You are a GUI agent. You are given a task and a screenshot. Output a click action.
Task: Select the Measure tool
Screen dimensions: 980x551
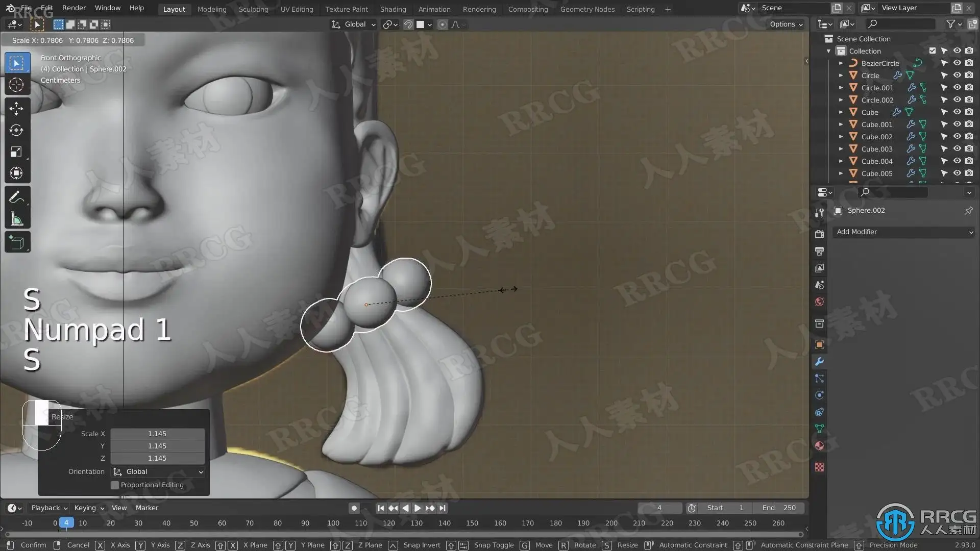[x=16, y=219]
